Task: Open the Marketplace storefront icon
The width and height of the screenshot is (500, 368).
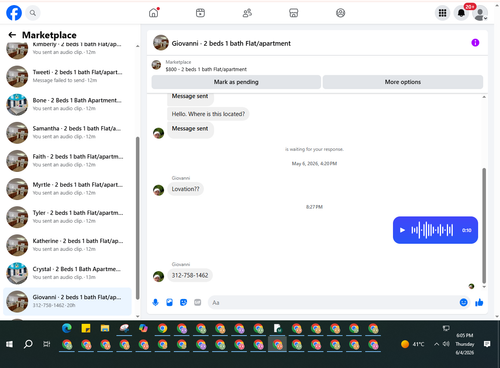Action: 294,13
